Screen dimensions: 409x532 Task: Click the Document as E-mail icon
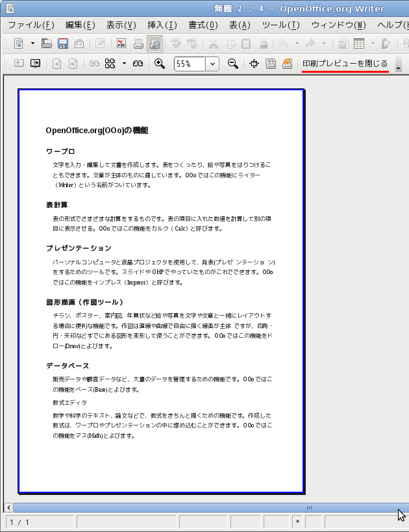pos(79,44)
